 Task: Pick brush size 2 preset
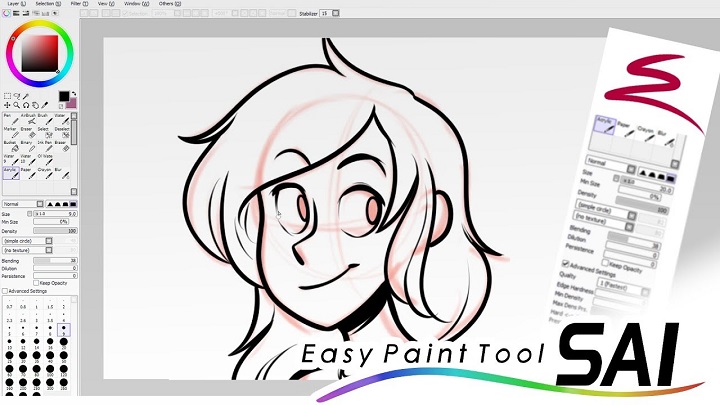click(x=64, y=304)
